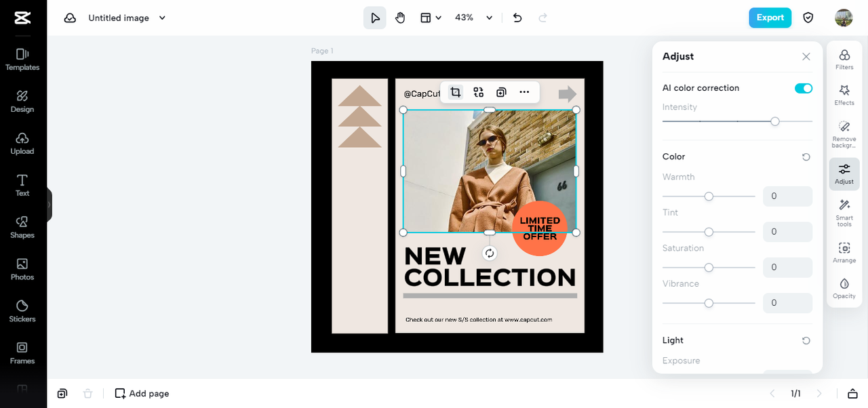Click the Vibrance value field
Image resolution: width=868 pixels, height=408 pixels.
787,303
